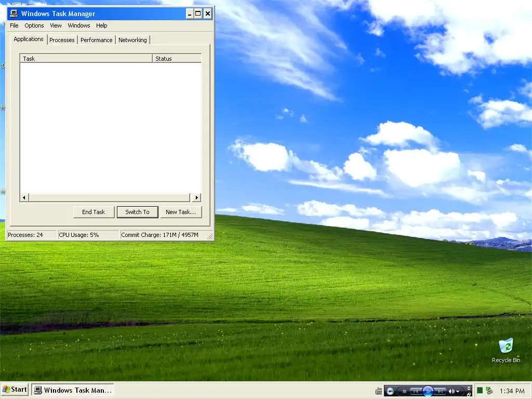
Task: Click the Next track button on media toolbar
Action: pos(440,391)
